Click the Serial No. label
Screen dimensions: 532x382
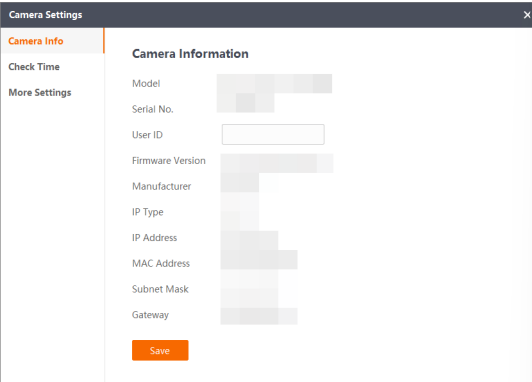pyautogui.click(x=153, y=109)
